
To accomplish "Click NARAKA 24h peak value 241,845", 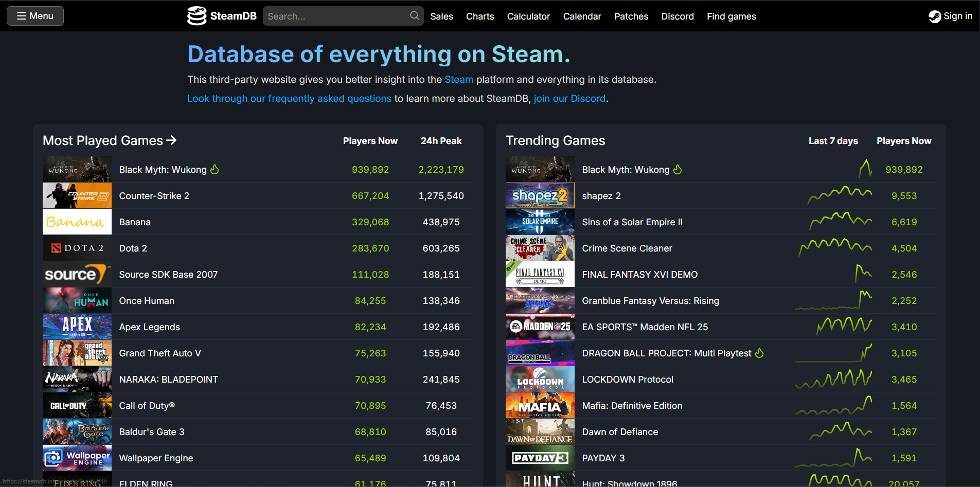I will (x=441, y=380).
